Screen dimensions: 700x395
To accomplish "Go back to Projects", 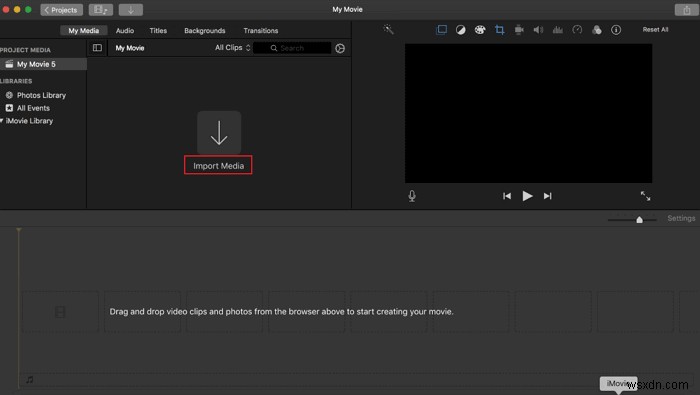I will coord(62,9).
